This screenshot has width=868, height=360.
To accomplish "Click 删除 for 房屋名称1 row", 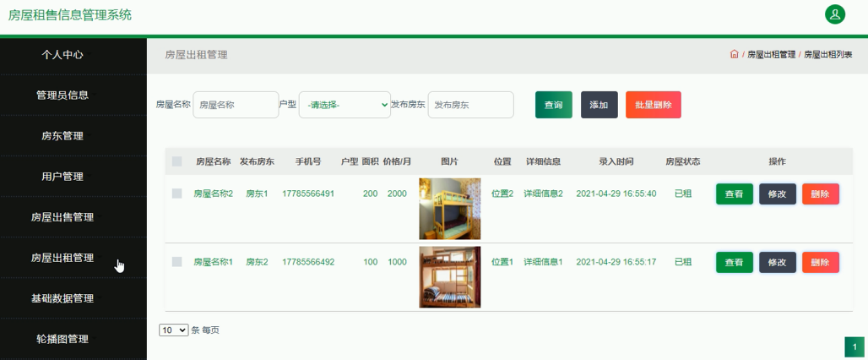I will click(821, 263).
